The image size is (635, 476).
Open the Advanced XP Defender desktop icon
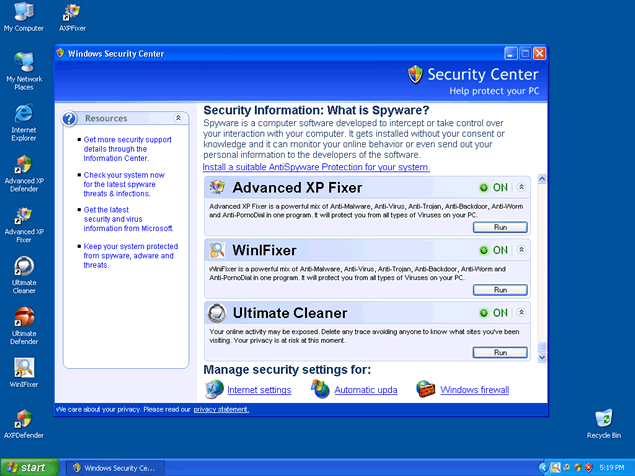click(x=24, y=166)
